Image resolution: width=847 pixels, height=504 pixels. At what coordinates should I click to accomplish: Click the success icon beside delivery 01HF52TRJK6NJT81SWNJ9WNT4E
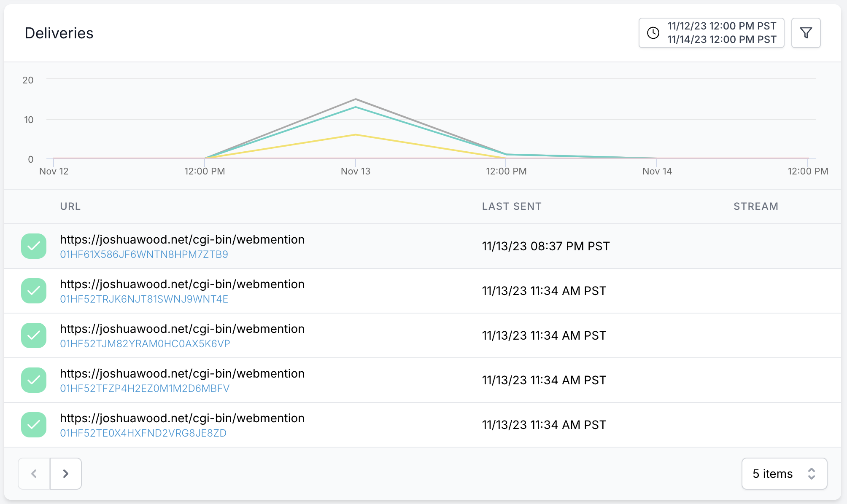click(x=33, y=291)
